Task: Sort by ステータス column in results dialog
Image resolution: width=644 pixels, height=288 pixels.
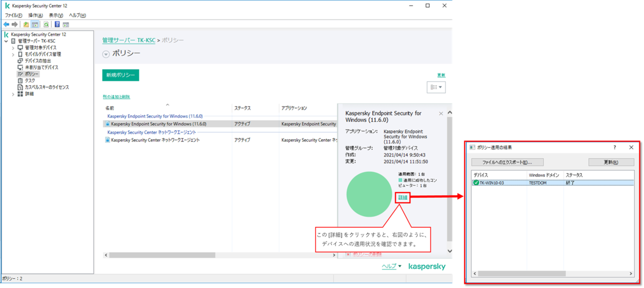Action: (598, 175)
